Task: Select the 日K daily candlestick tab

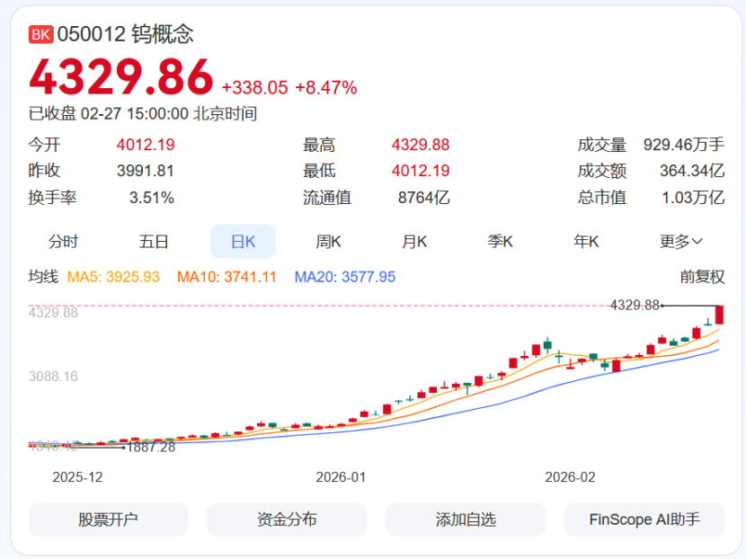Action: click(243, 241)
